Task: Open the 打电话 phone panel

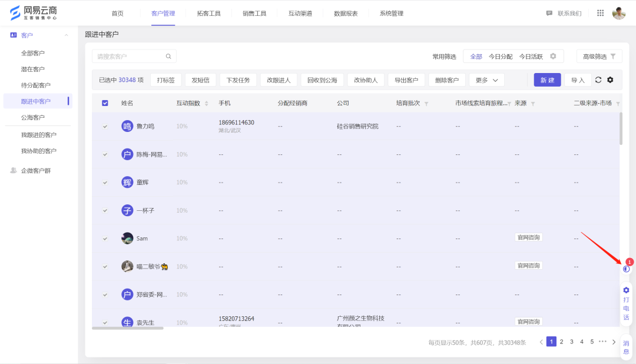Action: 626,303
